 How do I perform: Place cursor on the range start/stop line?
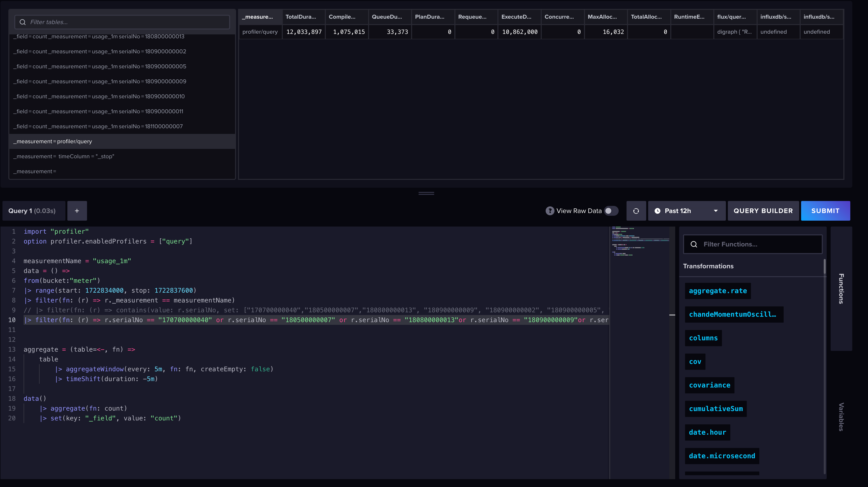[110, 291]
